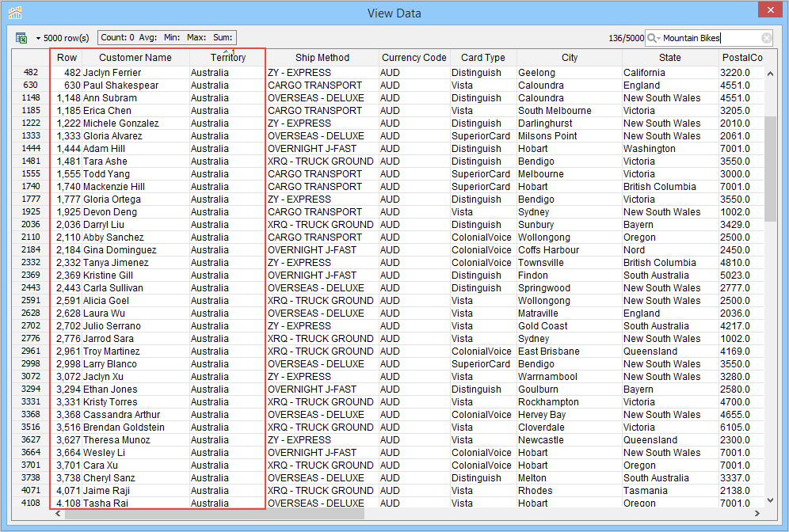
Task: Click the vertical scrollbar thumb
Action: click(x=770, y=169)
